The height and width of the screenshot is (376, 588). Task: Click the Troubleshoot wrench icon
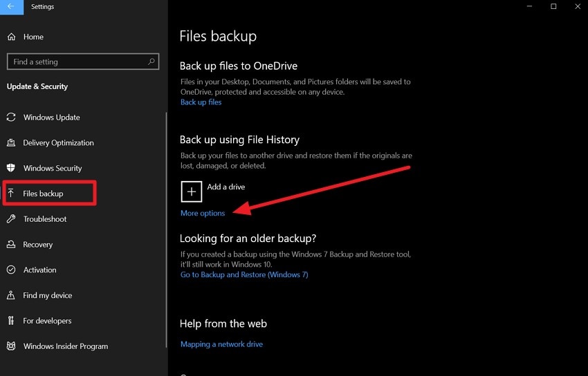(x=11, y=218)
